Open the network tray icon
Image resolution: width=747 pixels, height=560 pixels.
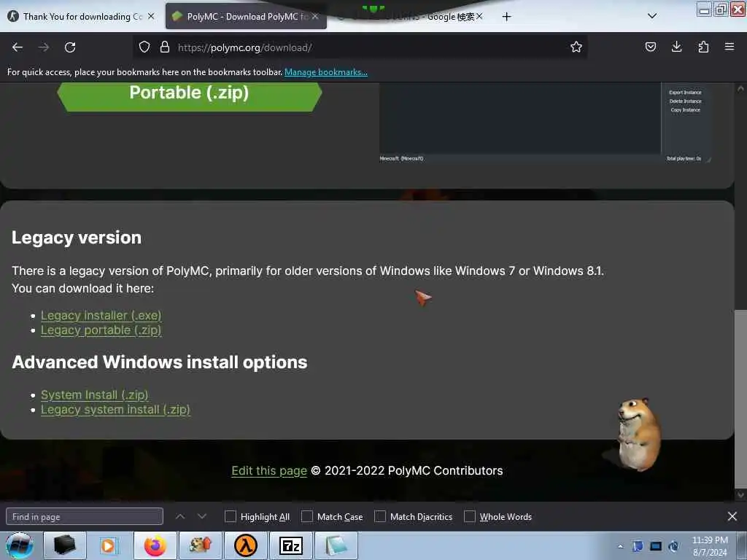656,547
